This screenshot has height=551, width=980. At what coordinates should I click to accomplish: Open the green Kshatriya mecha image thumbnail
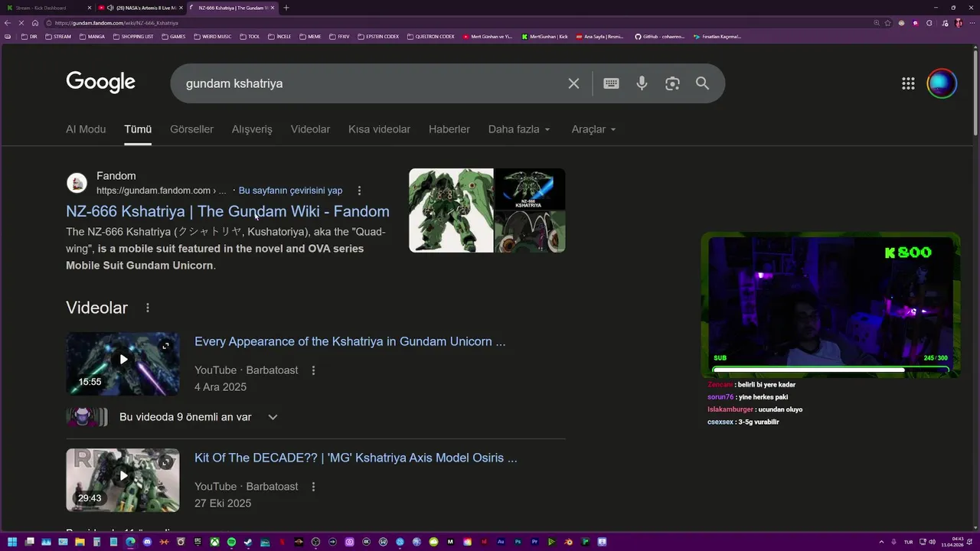(451, 210)
